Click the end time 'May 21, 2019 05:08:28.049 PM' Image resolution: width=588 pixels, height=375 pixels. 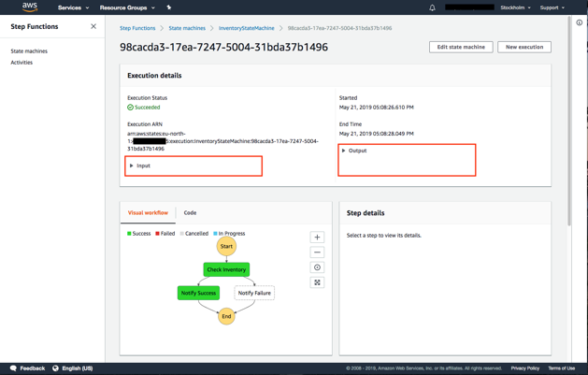[x=376, y=134]
